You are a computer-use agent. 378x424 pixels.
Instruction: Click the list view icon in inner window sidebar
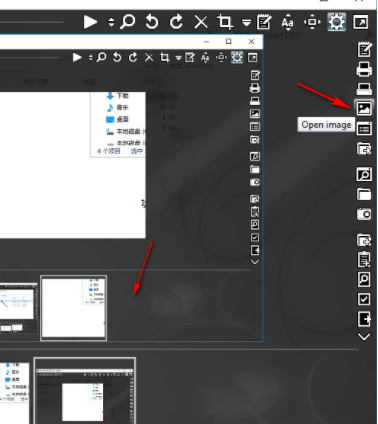tap(255, 127)
